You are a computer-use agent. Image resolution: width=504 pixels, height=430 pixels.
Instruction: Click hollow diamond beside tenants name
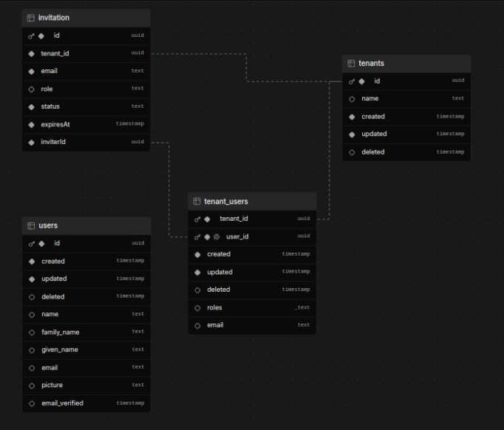(x=352, y=99)
